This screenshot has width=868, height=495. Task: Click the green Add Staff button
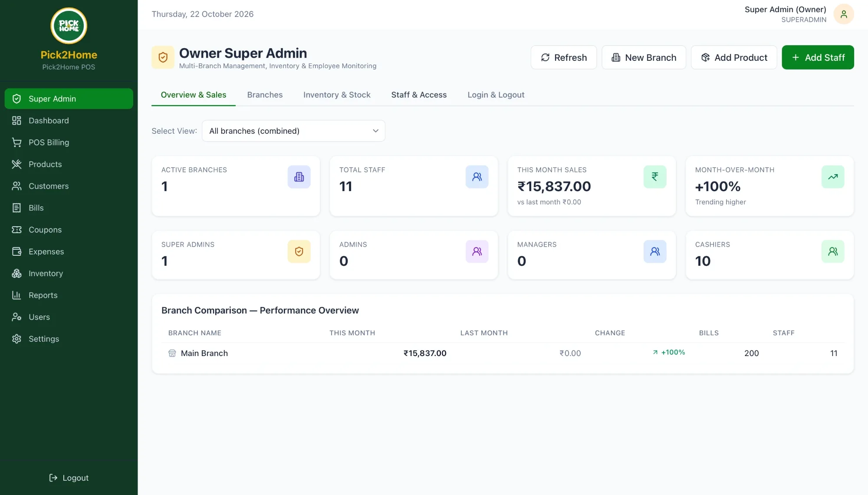[x=818, y=57]
